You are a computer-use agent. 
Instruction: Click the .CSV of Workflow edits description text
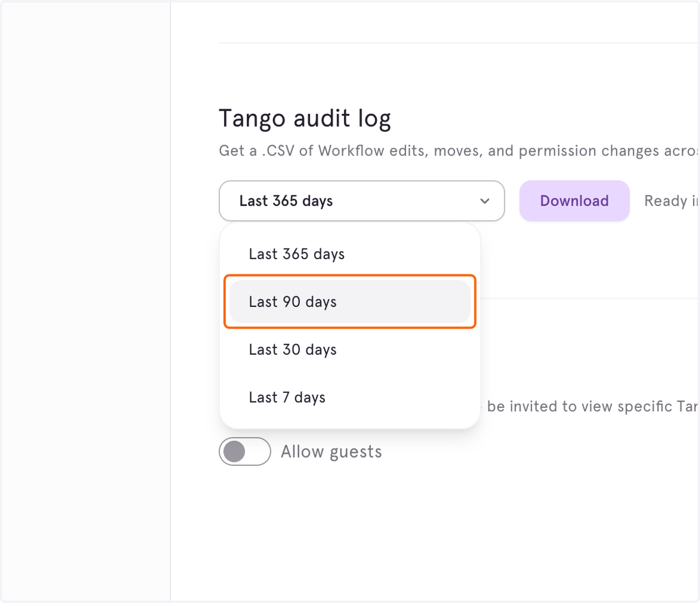459,151
